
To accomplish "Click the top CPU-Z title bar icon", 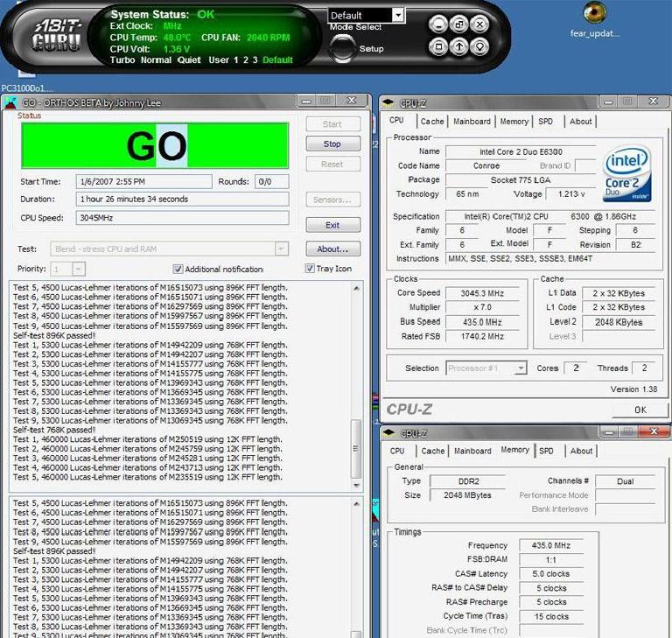I will [388, 103].
